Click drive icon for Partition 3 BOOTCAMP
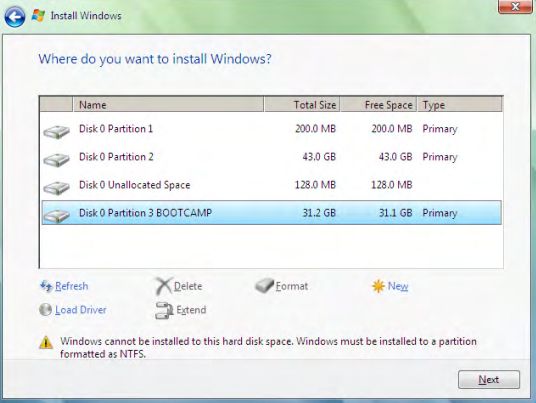This screenshot has width=536, height=403. 56,215
